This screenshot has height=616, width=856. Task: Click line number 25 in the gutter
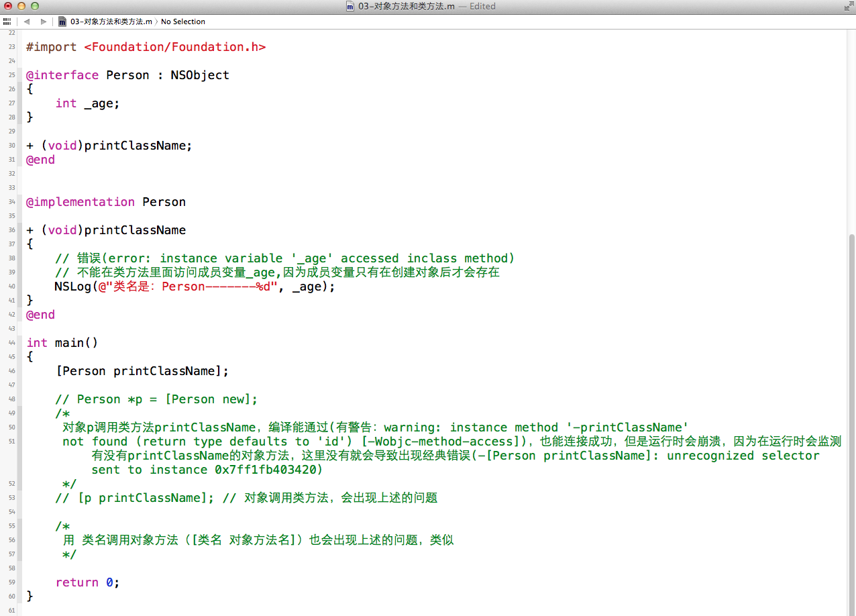click(12, 75)
